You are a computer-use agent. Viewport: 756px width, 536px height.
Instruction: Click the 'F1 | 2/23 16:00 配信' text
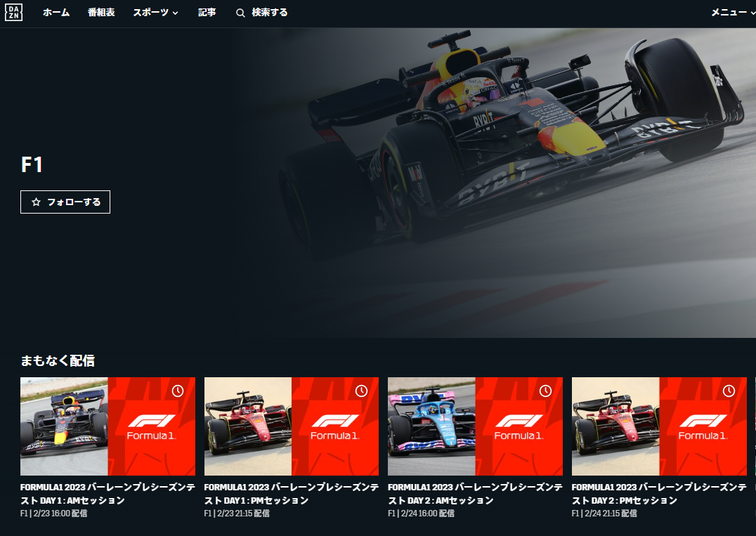[x=53, y=514]
